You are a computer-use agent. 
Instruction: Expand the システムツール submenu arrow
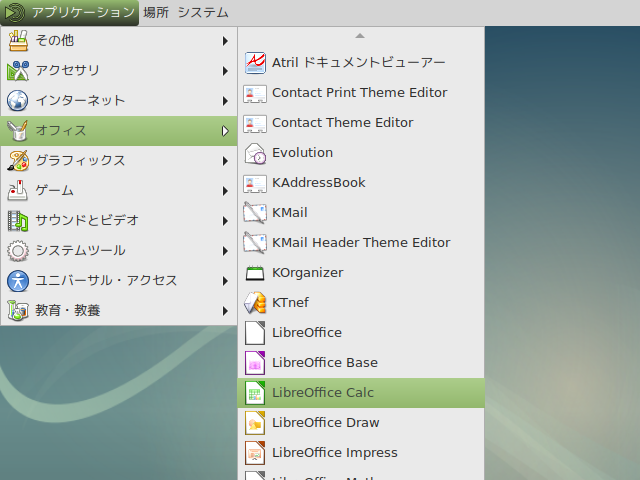click(225, 251)
